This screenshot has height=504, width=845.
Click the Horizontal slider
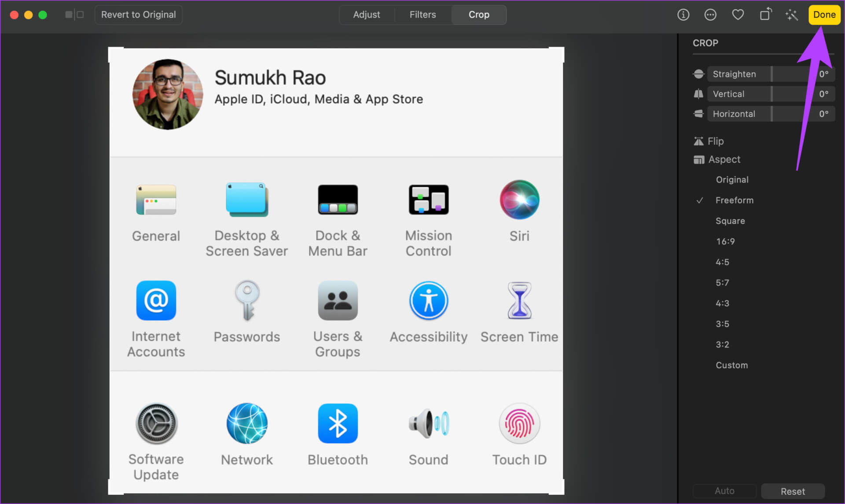click(771, 113)
